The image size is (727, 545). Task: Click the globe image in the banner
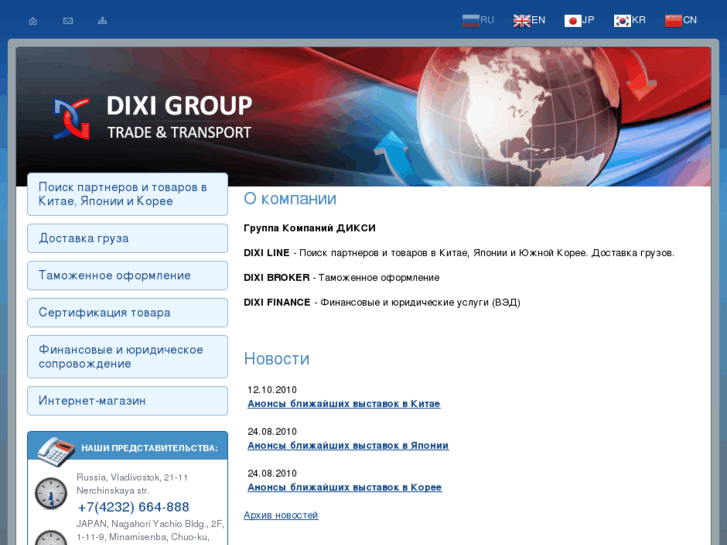pos(518,116)
